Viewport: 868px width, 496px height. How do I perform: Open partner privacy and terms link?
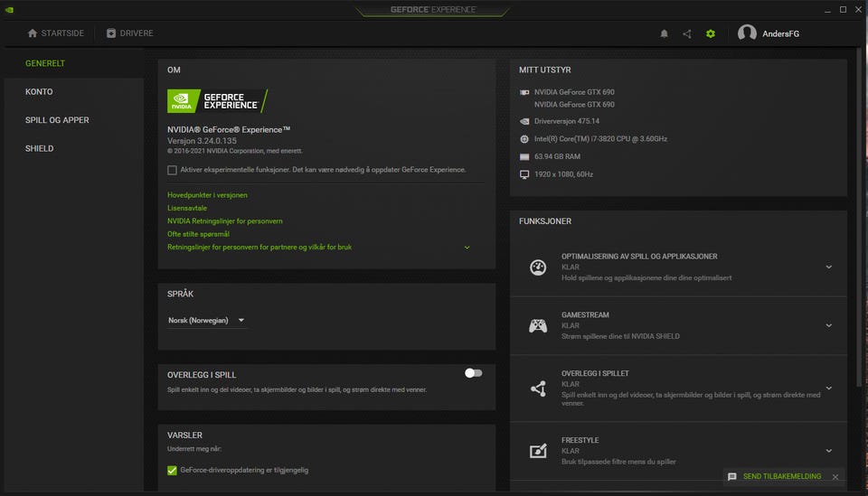point(259,248)
